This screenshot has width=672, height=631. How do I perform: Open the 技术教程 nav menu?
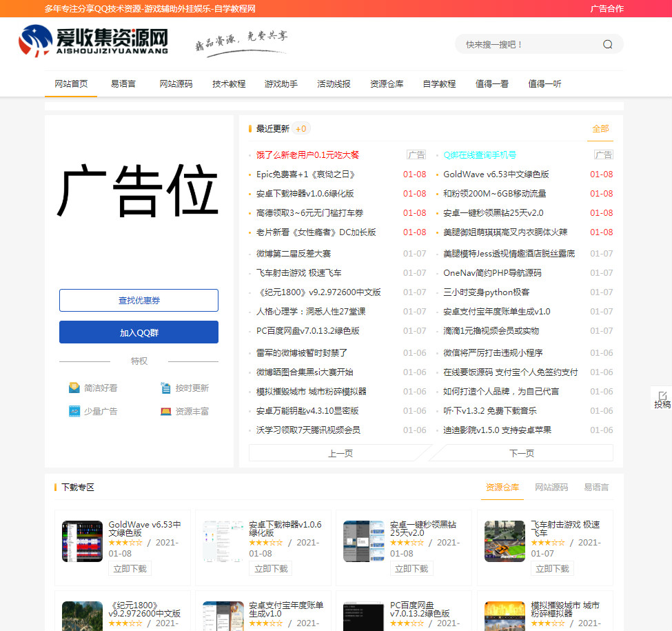229,83
